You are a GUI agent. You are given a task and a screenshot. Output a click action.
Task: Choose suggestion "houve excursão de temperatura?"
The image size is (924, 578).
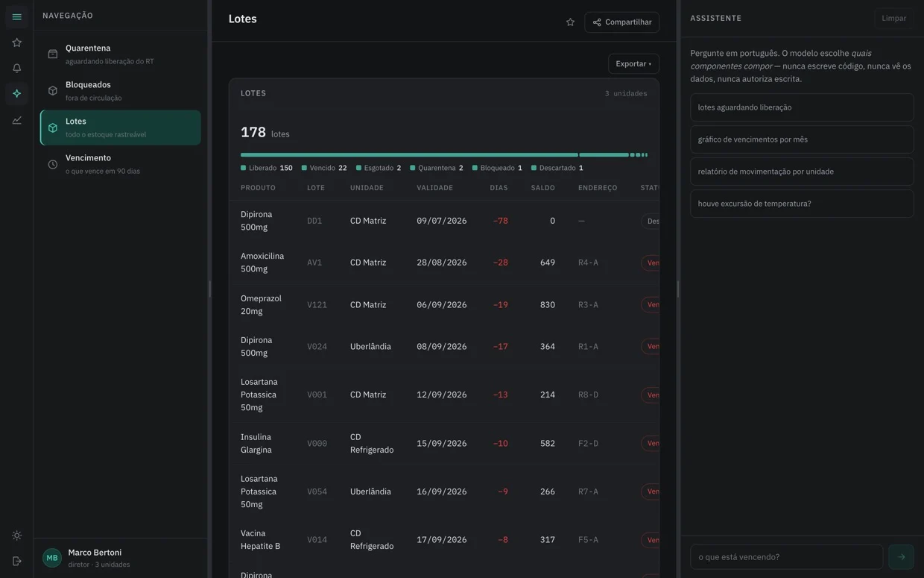pyautogui.click(x=802, y=204)
